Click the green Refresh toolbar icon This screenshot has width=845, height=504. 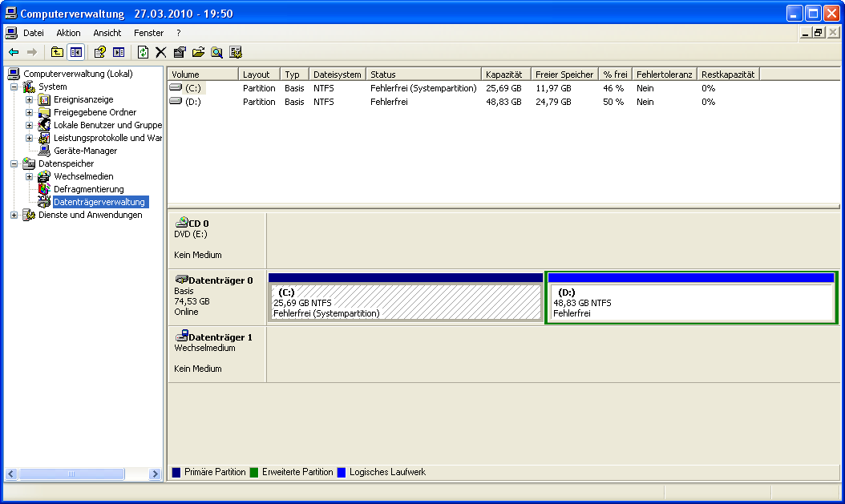point(143,52)
